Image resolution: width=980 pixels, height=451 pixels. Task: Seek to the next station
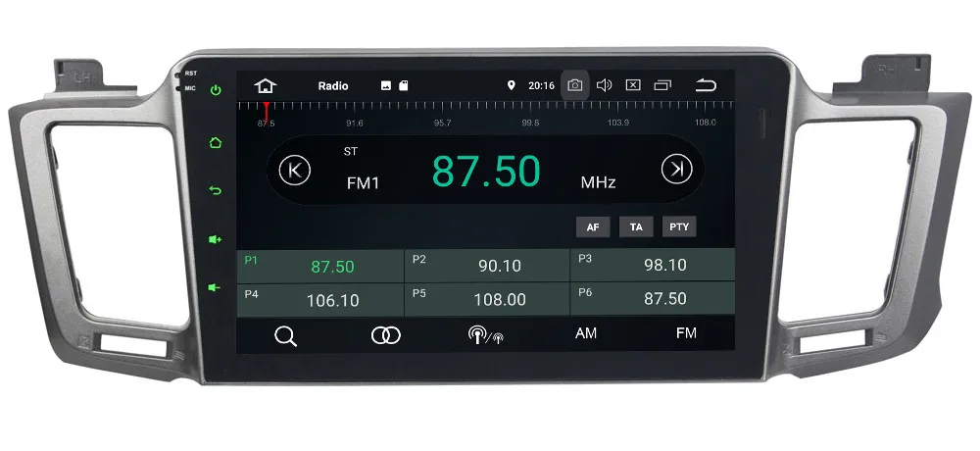point(677,169)
